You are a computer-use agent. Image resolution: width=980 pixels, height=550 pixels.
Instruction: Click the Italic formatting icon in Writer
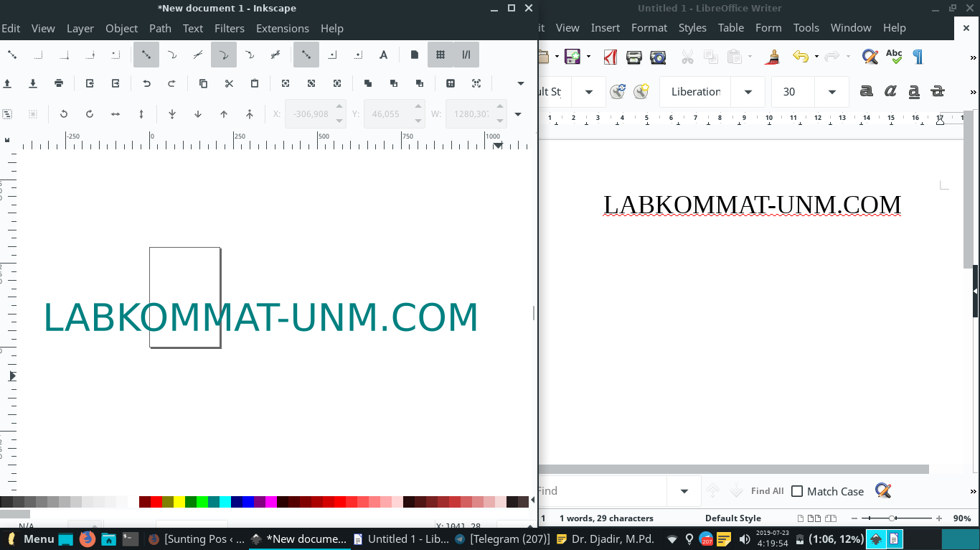coord(890,91)
